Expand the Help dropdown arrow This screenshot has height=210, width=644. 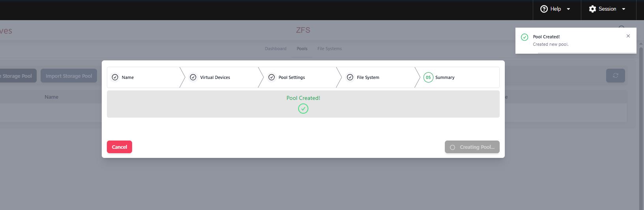[x=568, y=9]
